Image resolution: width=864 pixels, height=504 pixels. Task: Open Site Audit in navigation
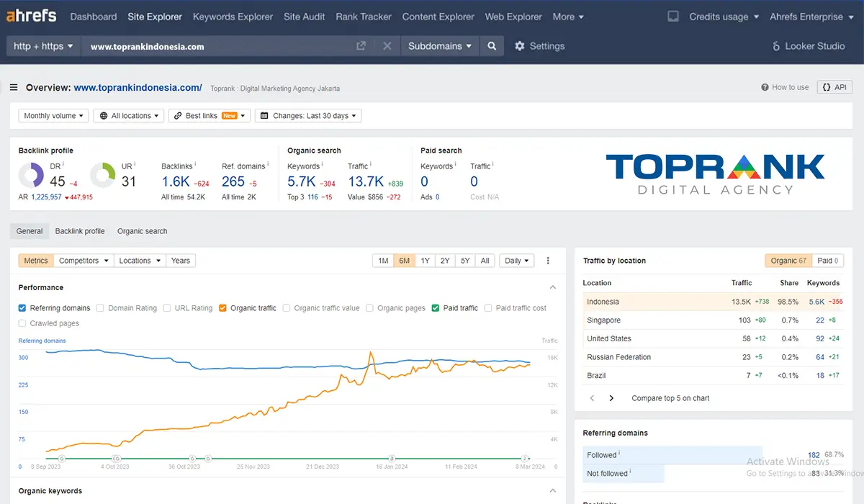(x=305, y=17)
